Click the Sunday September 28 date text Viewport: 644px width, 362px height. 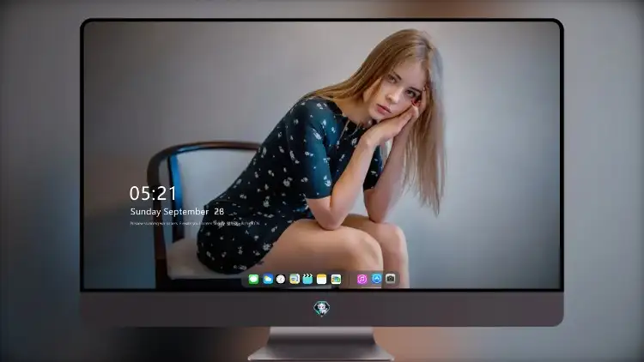point(177,212)
